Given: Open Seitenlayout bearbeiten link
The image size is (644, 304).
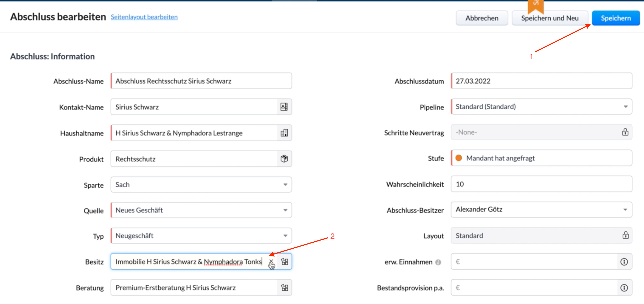Looking at the screenshot, I should 144,17.
